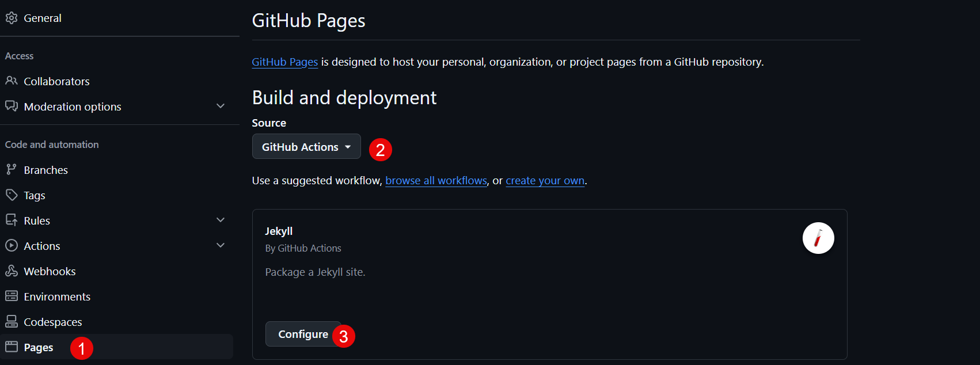Click the 'Build and deployment' heading

tap(344, 98)
